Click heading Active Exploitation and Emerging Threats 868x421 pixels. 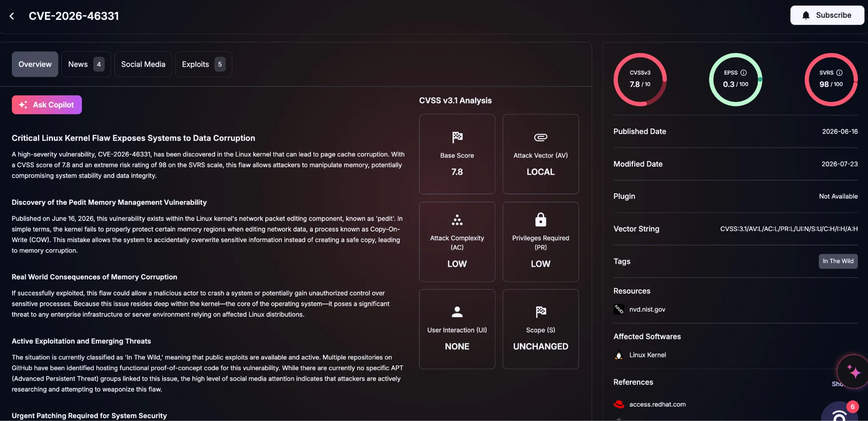coord(81,341)
